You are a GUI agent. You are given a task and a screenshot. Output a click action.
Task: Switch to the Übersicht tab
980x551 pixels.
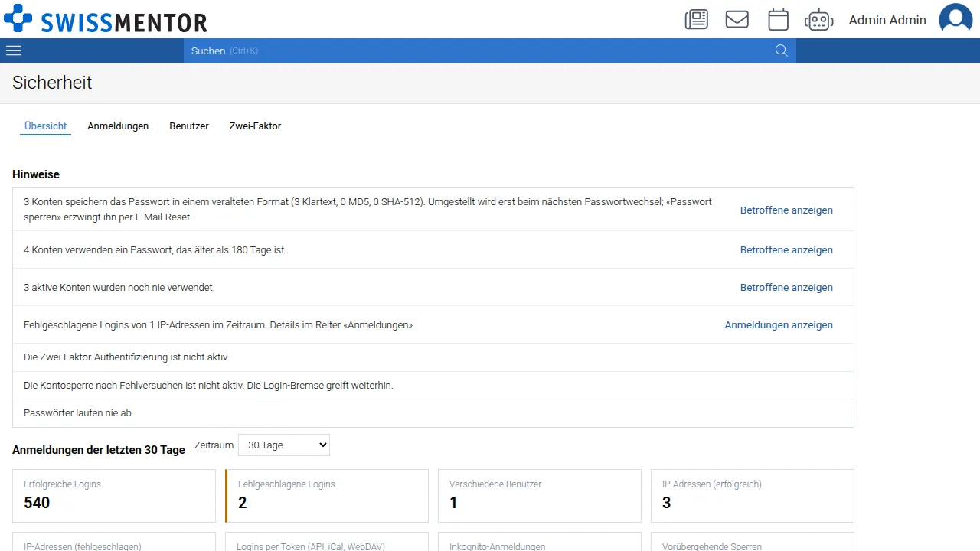click(x=45, y=126)
